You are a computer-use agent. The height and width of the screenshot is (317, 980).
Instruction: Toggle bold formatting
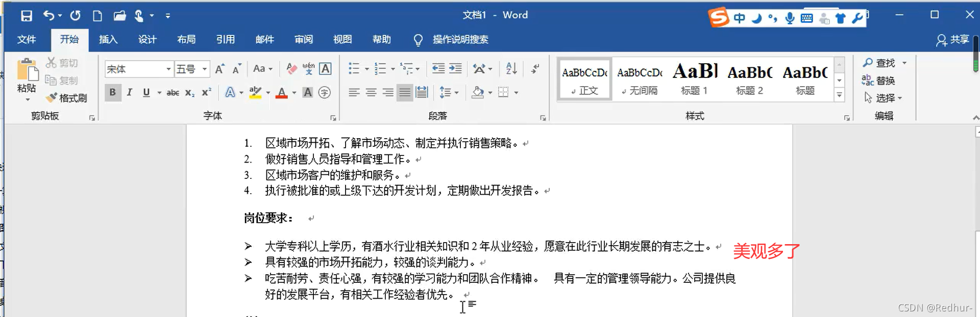pyautogui.click(x=113, y=92)
